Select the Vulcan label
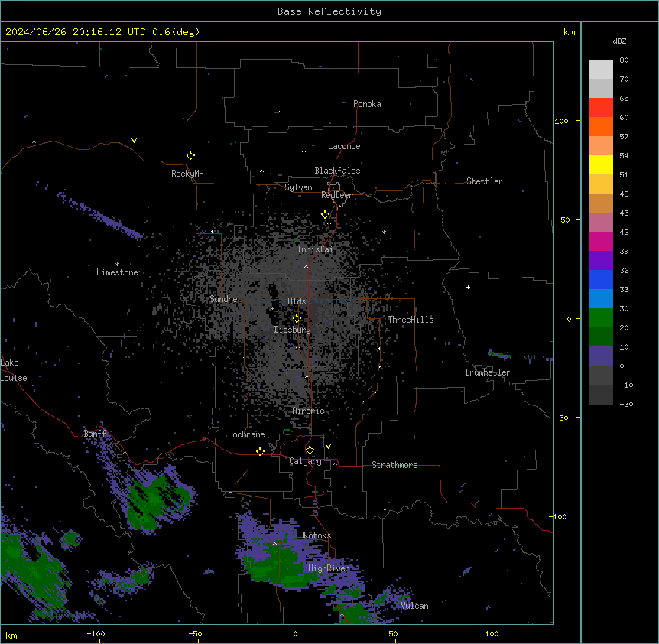The image size is (659, 644). pos(414,606)
